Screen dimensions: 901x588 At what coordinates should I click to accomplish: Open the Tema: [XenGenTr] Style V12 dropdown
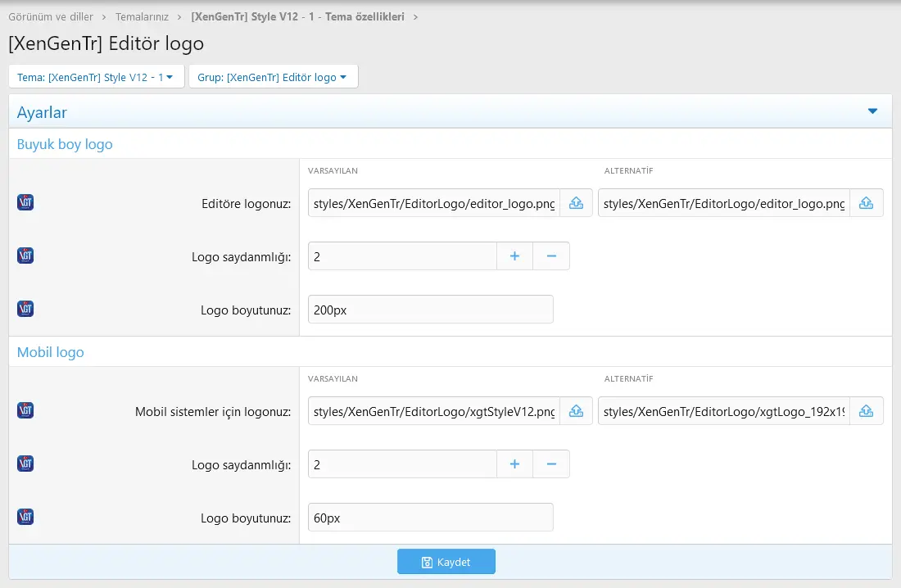96,77
